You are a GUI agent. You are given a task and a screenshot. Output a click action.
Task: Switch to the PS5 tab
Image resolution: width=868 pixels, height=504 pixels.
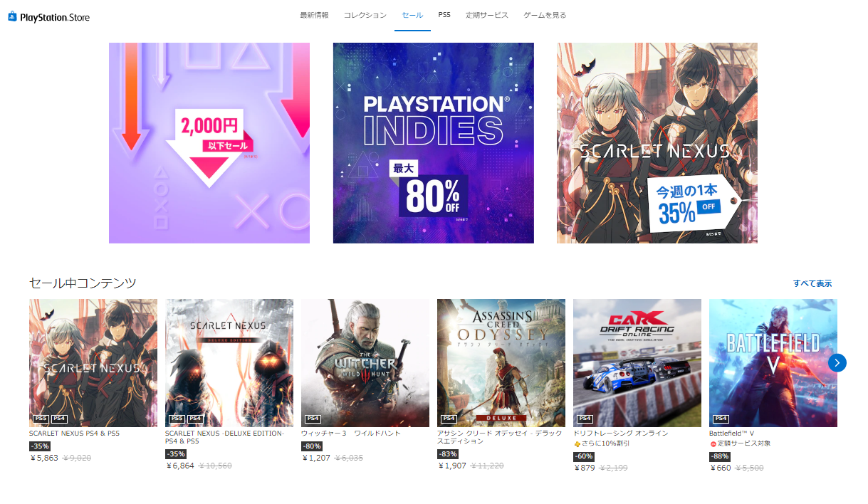(444, 15)
